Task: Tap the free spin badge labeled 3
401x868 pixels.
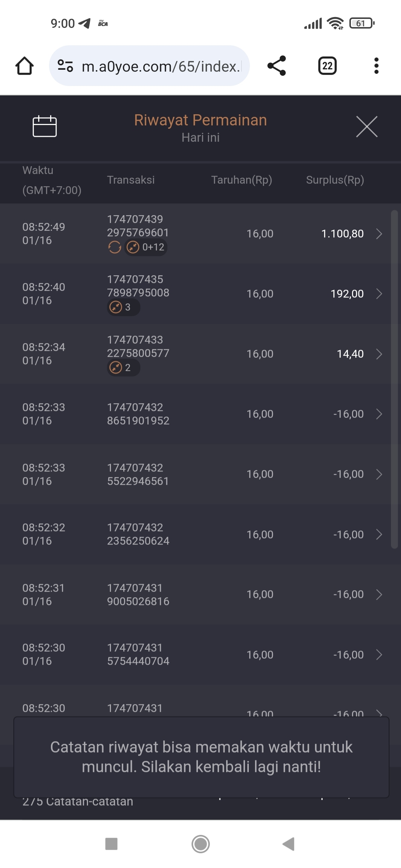Action: 123,307
